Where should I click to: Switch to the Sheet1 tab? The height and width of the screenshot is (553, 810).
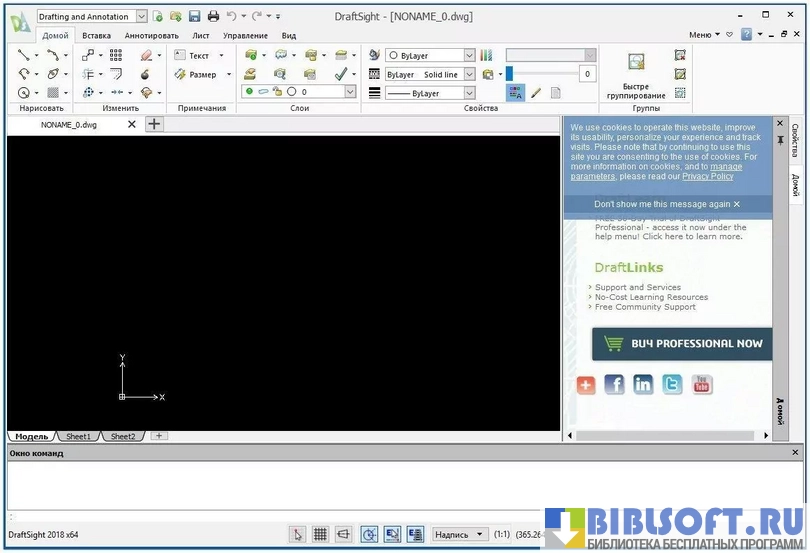pos(78,437)
